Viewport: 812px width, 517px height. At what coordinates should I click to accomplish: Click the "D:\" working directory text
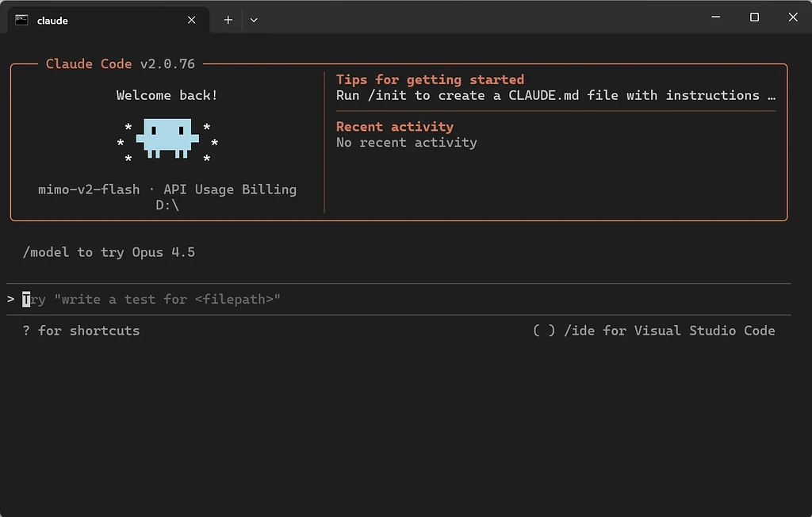pos(167,205)
